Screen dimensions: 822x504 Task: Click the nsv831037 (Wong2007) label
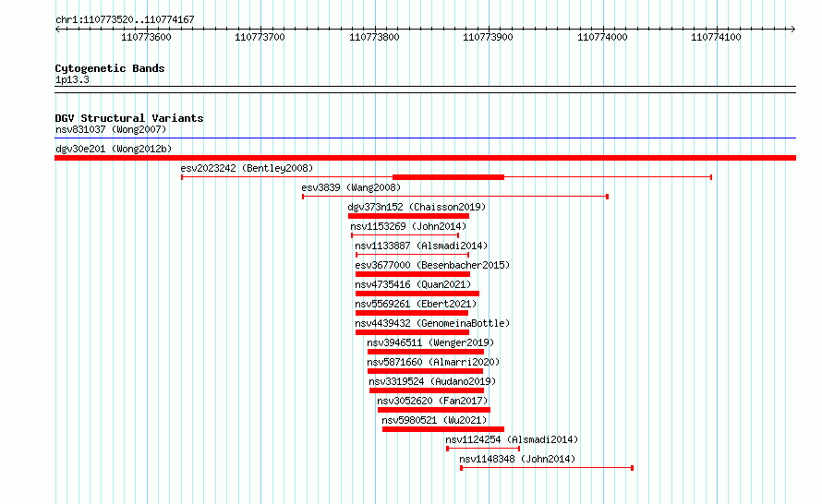(x=111, y=129)
